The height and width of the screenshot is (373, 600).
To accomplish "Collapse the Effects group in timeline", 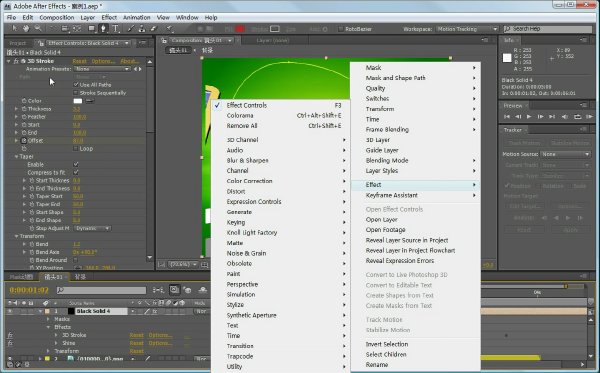I will coord(48,327).
